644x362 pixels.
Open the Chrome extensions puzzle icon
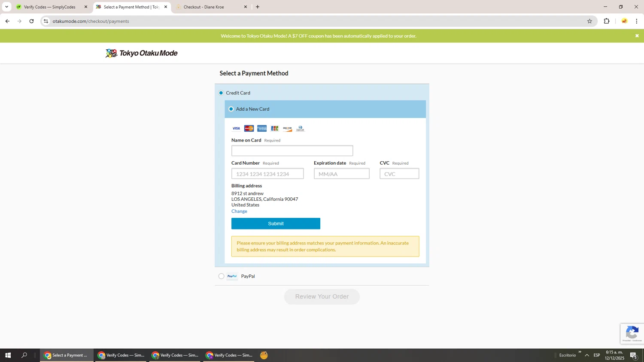[607, 21]
